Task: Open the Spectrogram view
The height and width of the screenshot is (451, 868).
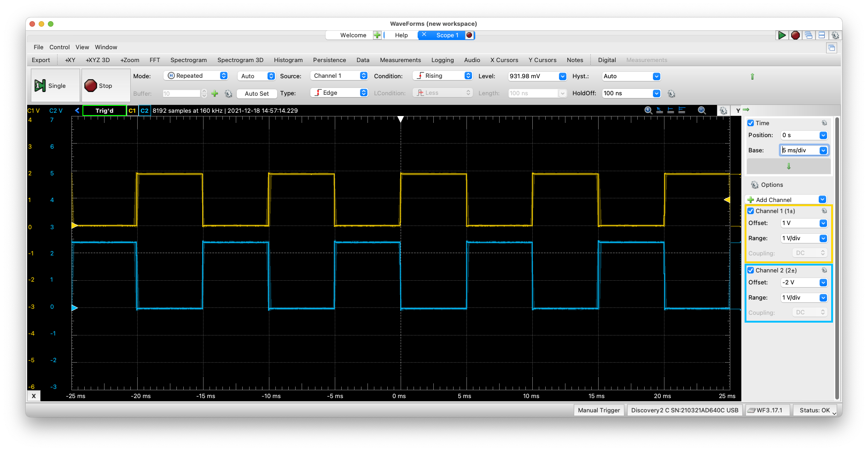Action: click(188, 60)
